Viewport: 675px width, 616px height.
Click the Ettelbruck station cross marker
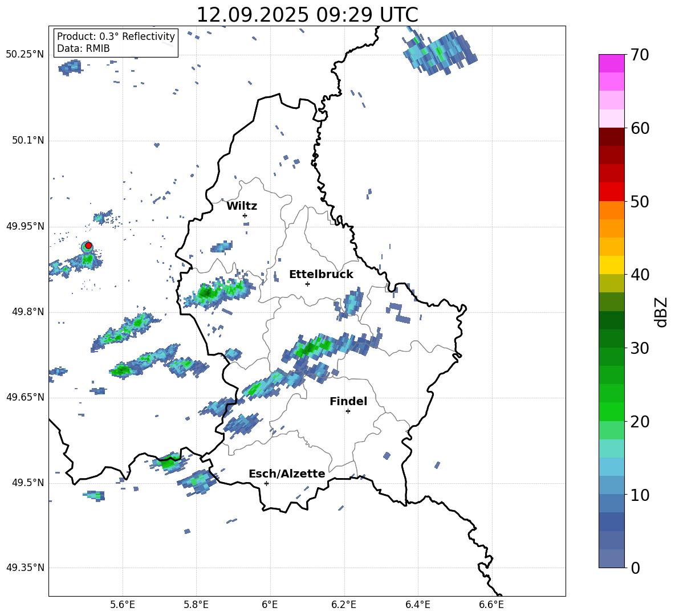(x=307, y=284)
